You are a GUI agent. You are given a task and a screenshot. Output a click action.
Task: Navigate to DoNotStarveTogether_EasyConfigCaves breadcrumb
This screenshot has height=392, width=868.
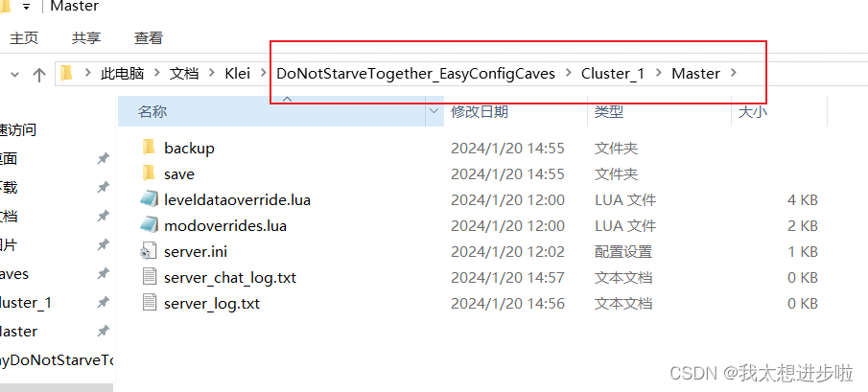coord(415,74)
